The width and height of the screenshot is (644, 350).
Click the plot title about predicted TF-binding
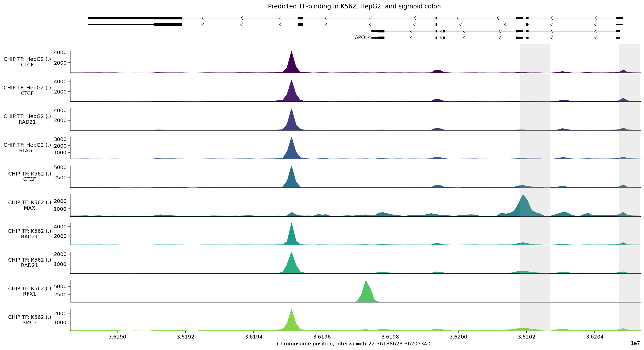(x=355, y=6)
